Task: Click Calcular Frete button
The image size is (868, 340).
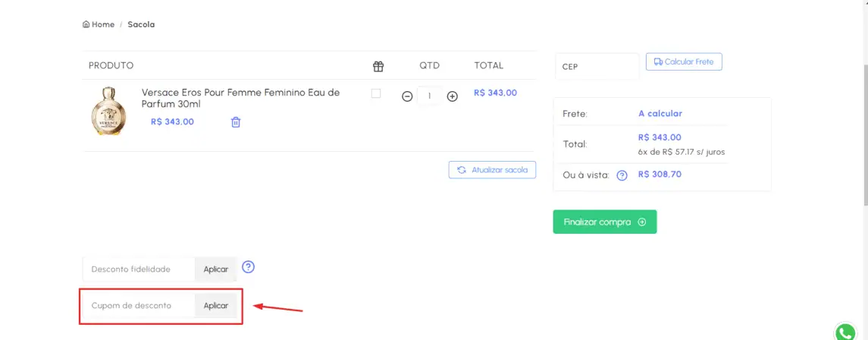Action: click(684, 61)
